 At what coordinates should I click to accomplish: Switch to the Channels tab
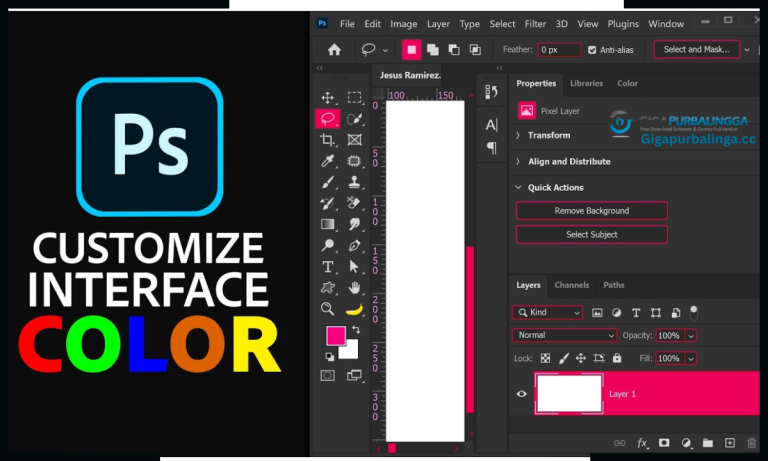tap(571, 285)
